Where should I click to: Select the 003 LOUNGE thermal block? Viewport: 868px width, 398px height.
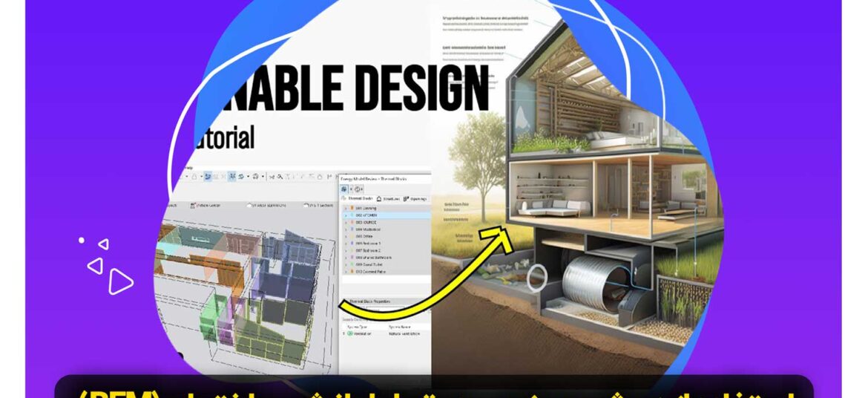387,222
